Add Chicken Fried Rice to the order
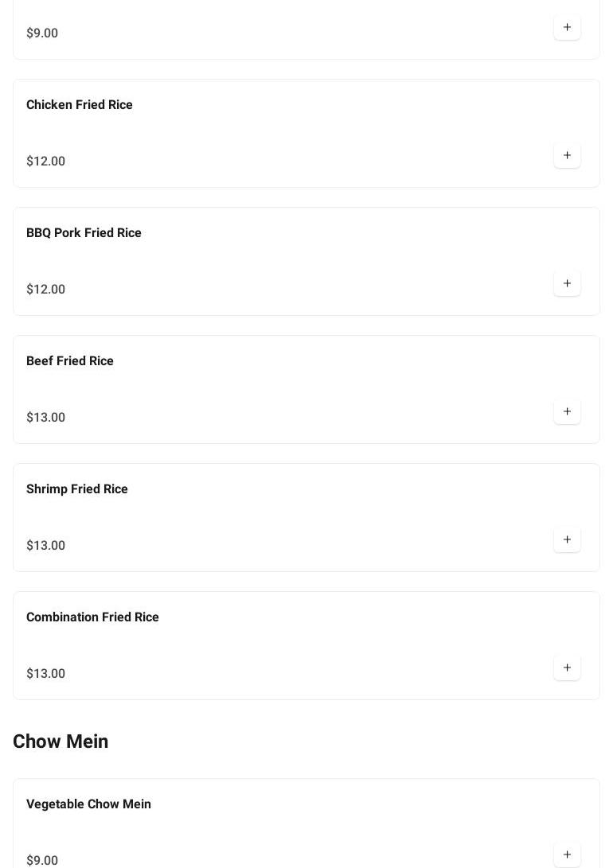This screenshot has width=613, height=868. [x=567, y=155]
